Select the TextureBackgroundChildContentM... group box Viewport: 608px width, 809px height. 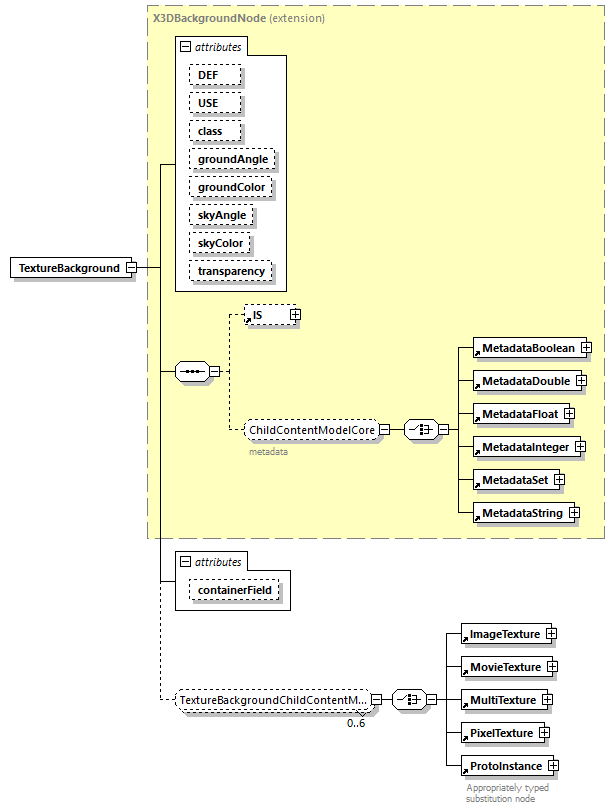click(x=274, y=700)
